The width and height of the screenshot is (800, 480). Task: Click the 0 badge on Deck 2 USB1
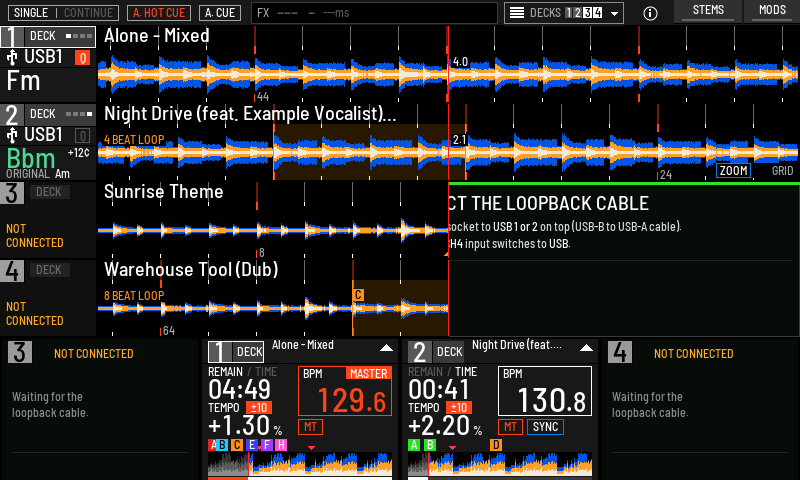tap(83, 136)
